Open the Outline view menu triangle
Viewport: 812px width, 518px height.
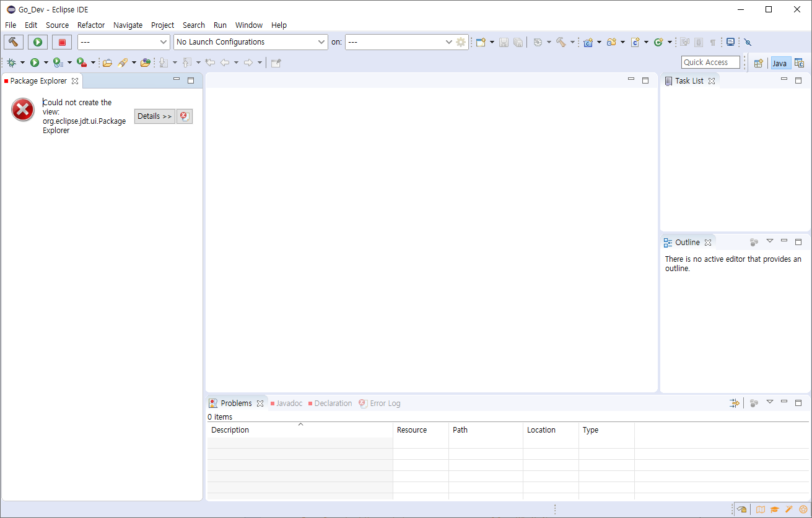point(770,241)
